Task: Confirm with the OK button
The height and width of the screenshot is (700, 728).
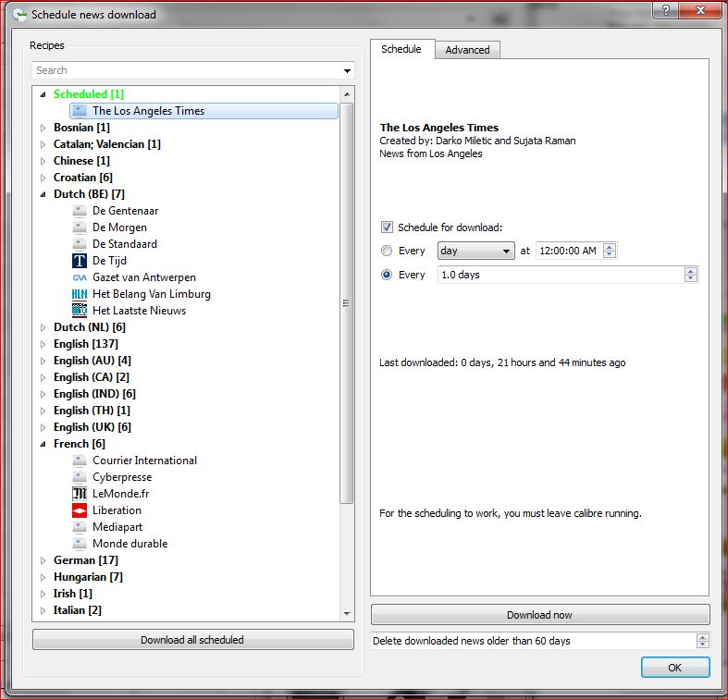Action: coord(675,668)
